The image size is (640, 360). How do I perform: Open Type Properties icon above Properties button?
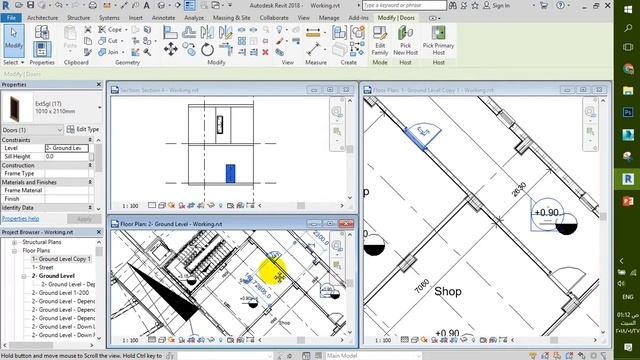(42, 32)
